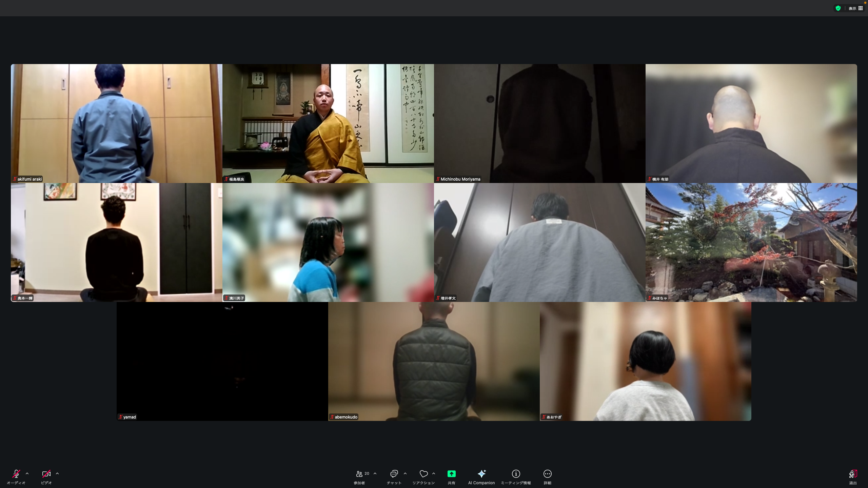The width and height of the screenshot is (868, 488).
Task: Click the green share screen button
Action: pyautogui.click(x=451, y=474)
